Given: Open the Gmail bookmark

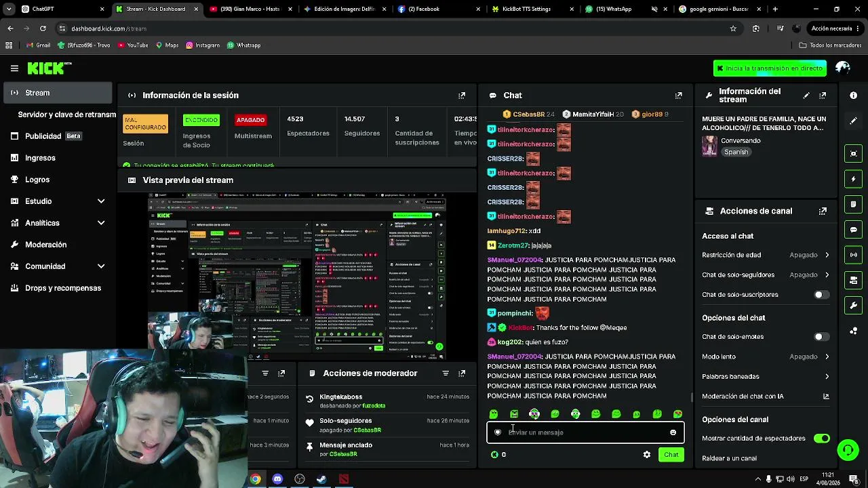Looking at the screenshot, I should [x=38, y=45].
